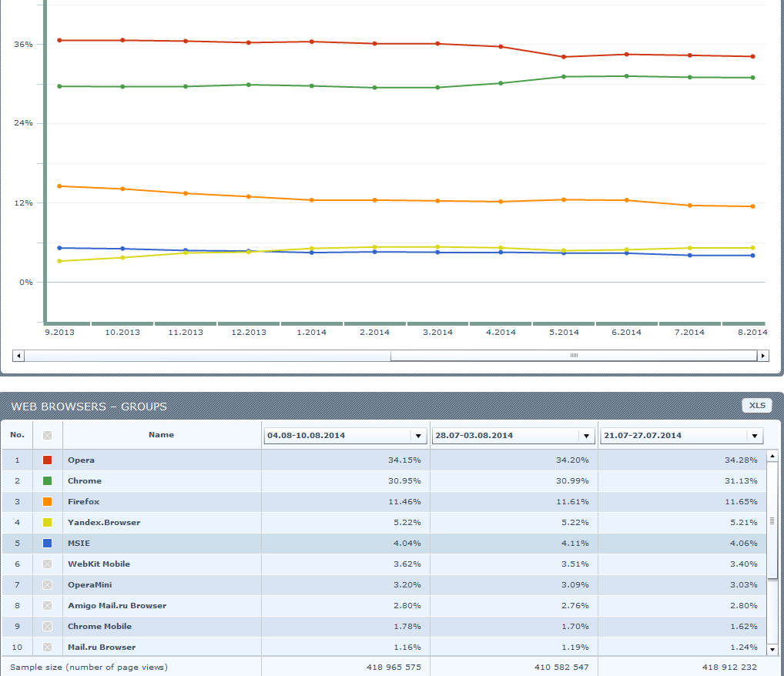
Task: Toggle the green Chrome series checkbox
Action: 48,481
